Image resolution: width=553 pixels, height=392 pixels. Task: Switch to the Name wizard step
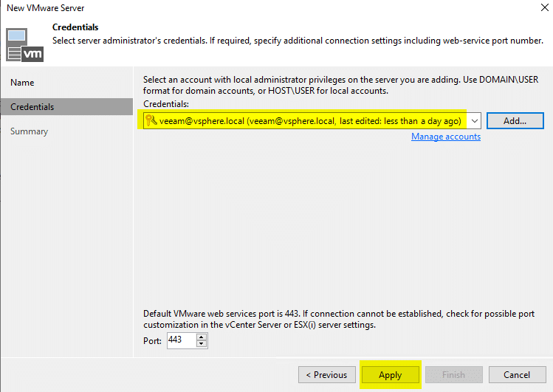pyautogui.click(x=22, y=83)
